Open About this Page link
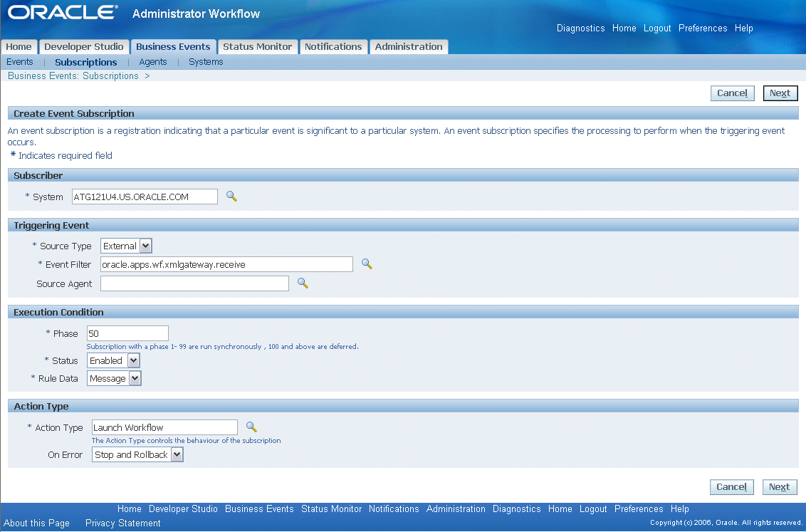 (x=36, y=523)
